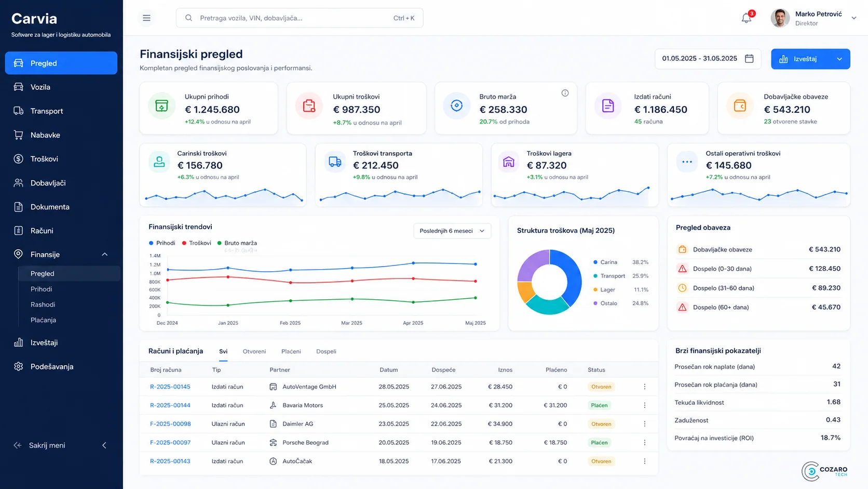Switch to the Plaćeni tab

point(291,351)
